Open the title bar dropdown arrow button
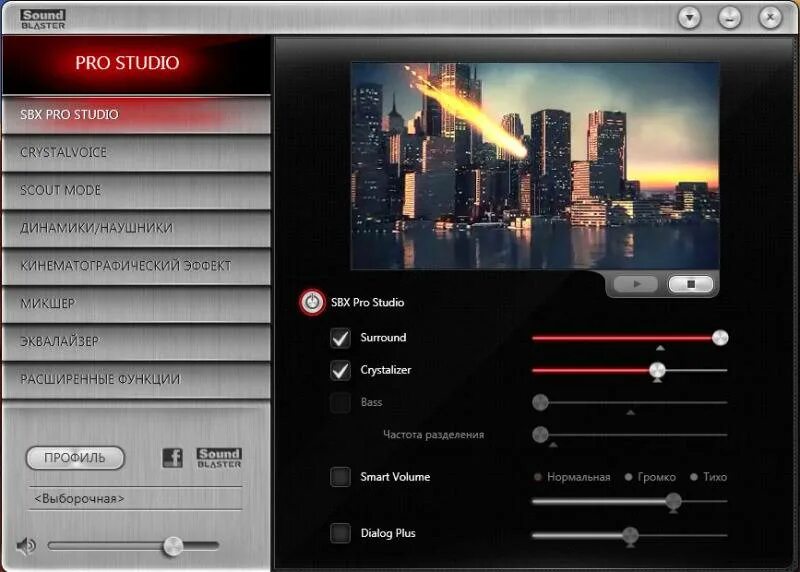This screenshot has width=800, height=572. click(689, 18)
